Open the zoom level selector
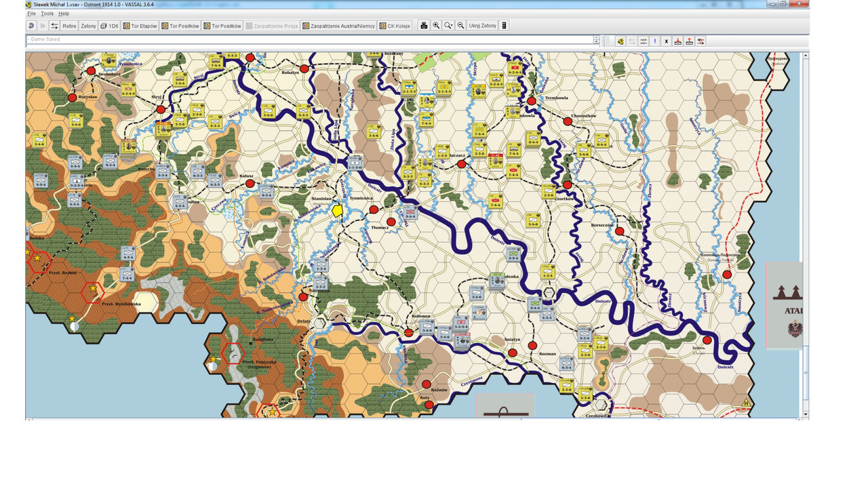 pyautogui.click(x=448, y=26)
